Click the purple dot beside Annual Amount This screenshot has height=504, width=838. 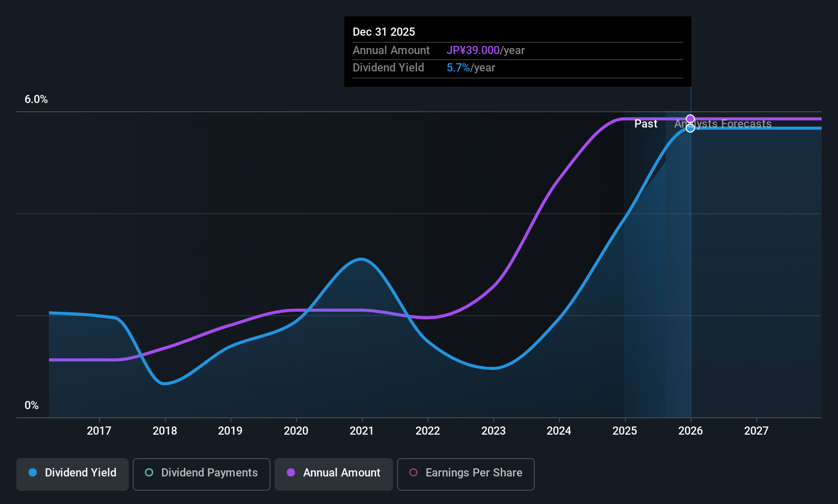[291, 472]
